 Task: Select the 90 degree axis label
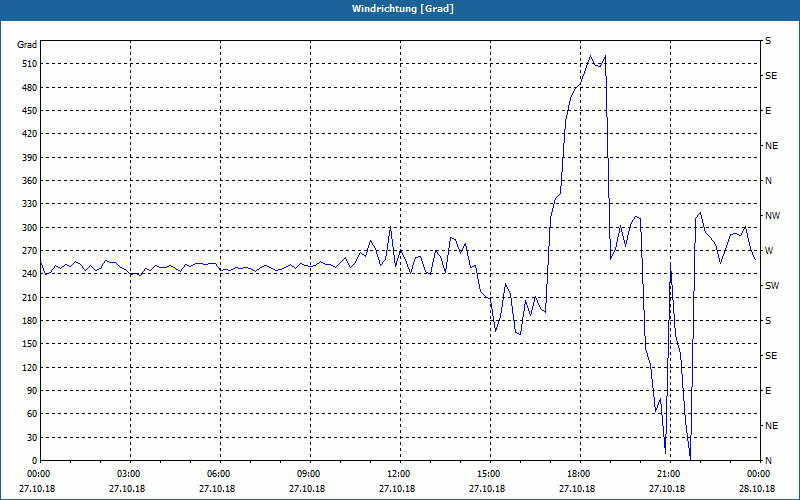coord(32,391)
